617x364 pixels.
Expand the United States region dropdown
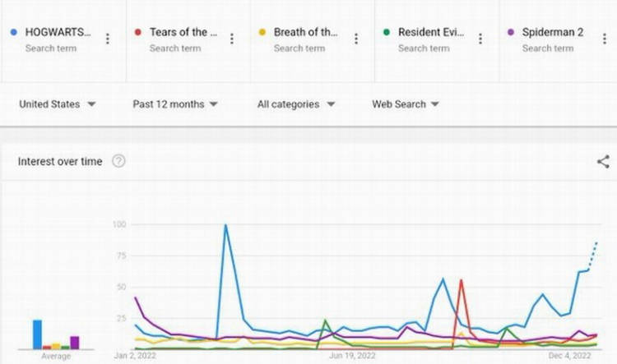click(58, 104)
